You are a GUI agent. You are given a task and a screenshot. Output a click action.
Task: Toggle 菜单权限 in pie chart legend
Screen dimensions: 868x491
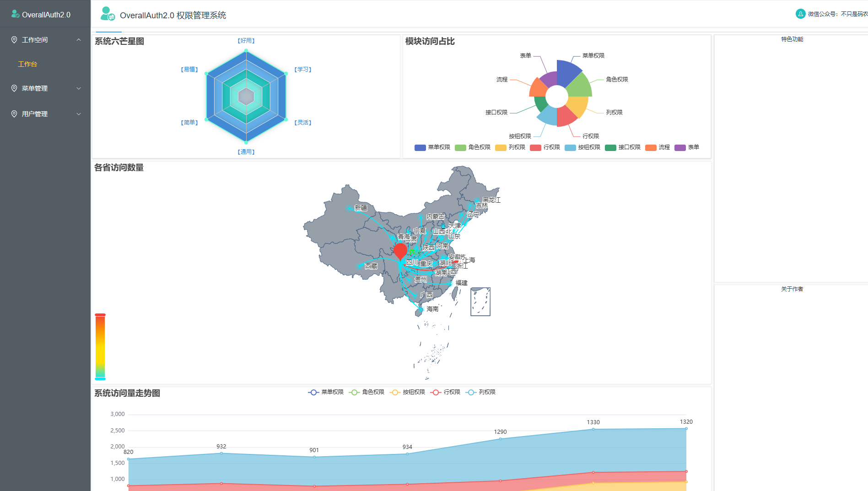[432, 147]
